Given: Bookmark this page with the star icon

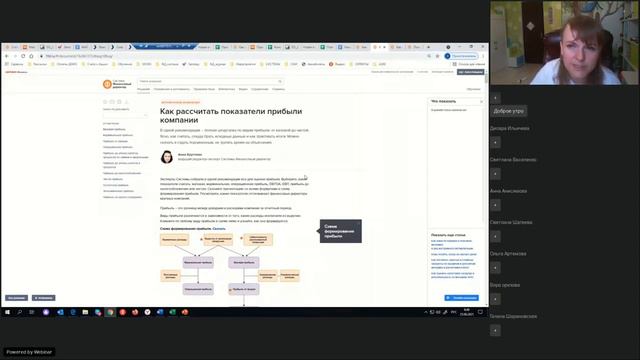Looking at the screenshot, I should [437, 56].
